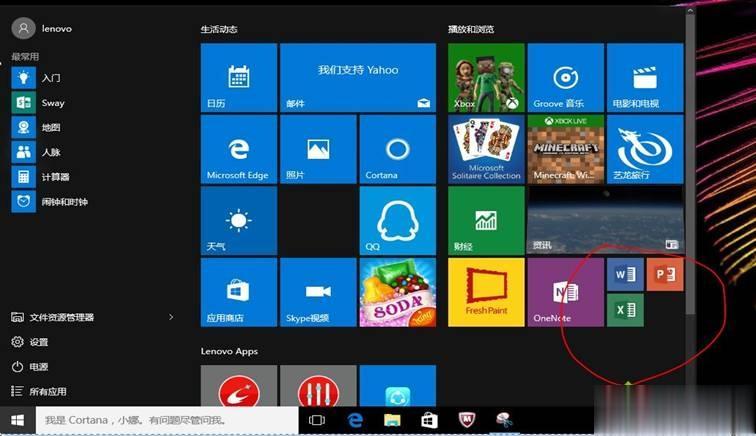This screenshot has height=436, width=756.
Task: Show 所有应用 all apps
Action: tap(39, 392)
